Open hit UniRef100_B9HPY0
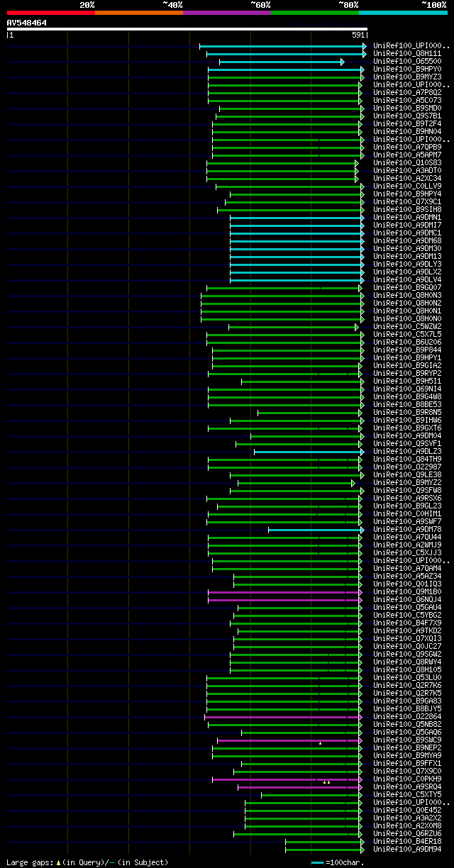 pyautogui.click(x=407, y=69)
